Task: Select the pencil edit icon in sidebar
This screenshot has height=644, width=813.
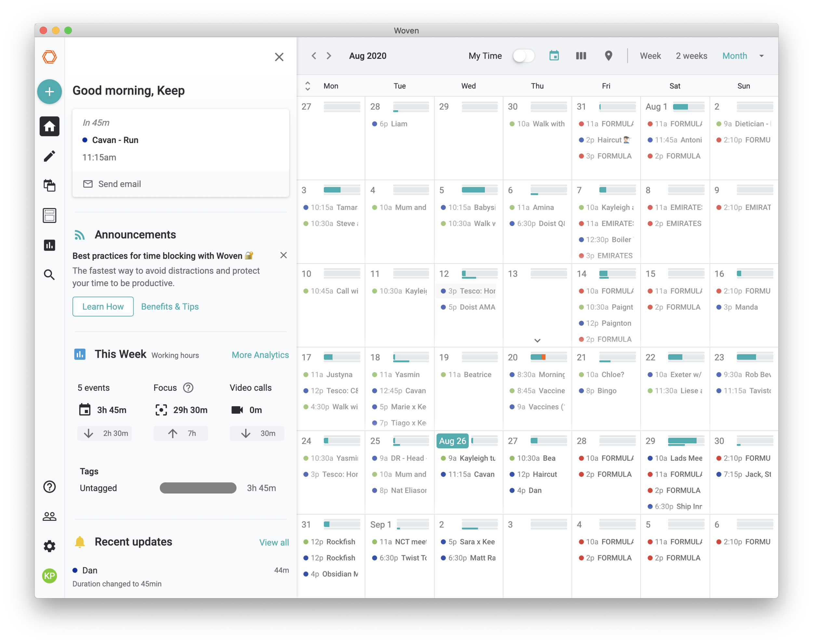Action: point(49,156)
